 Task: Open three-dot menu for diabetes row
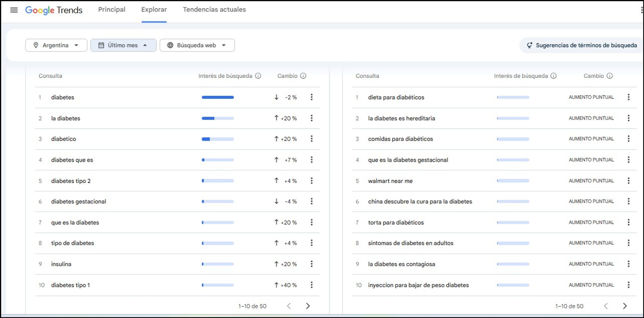(311, 97)
